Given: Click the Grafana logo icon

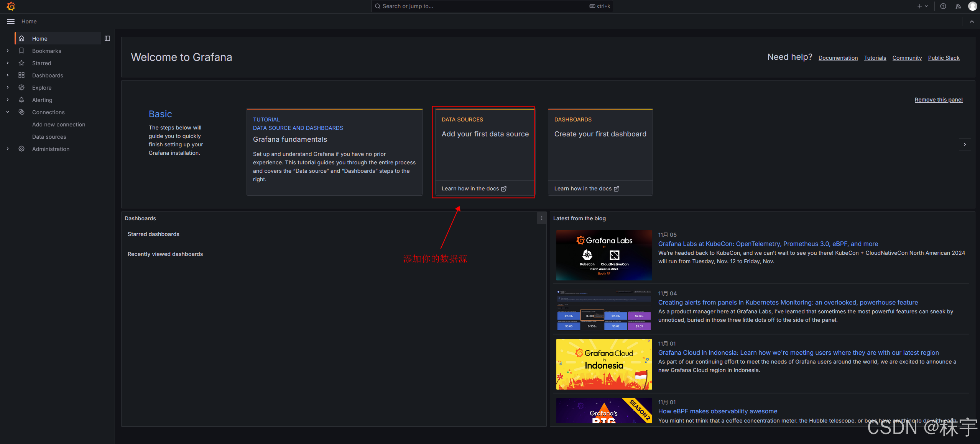Looking at the screenshot, I should click(x=11, y=6).
